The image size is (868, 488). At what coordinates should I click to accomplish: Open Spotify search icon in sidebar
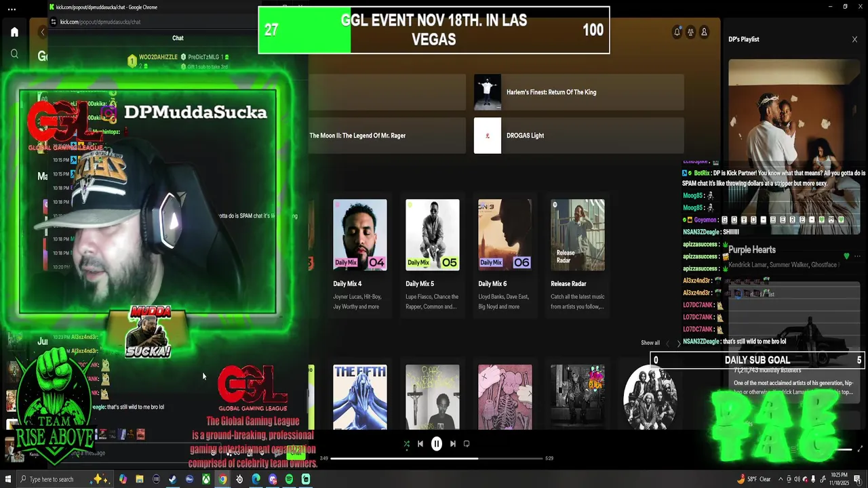pos(14,54)
